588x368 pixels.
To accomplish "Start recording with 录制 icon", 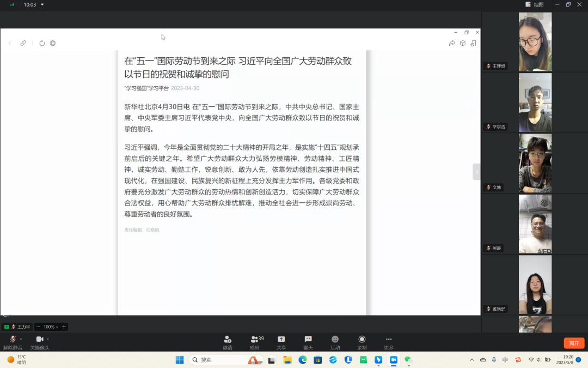I will pyautogui.click(x=362, y=342).
